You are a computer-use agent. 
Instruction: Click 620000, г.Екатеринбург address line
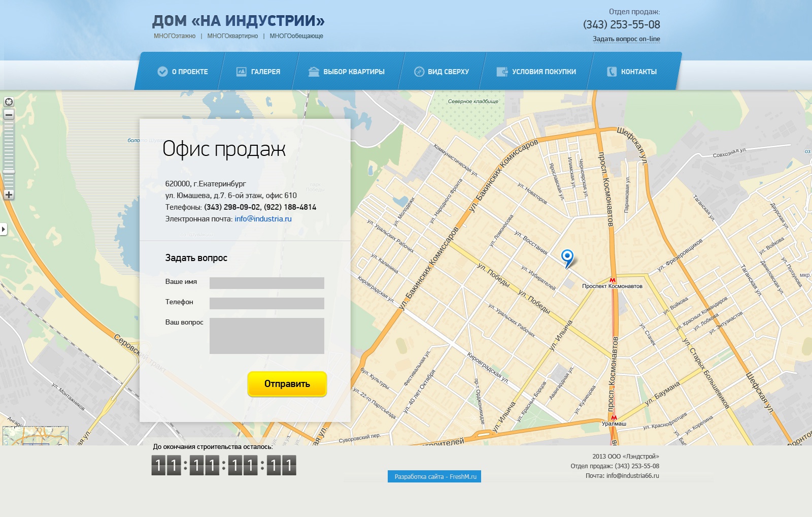pos(206,184)
